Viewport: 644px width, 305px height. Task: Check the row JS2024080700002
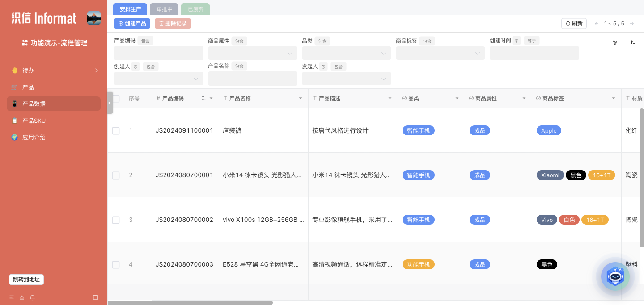116,220
